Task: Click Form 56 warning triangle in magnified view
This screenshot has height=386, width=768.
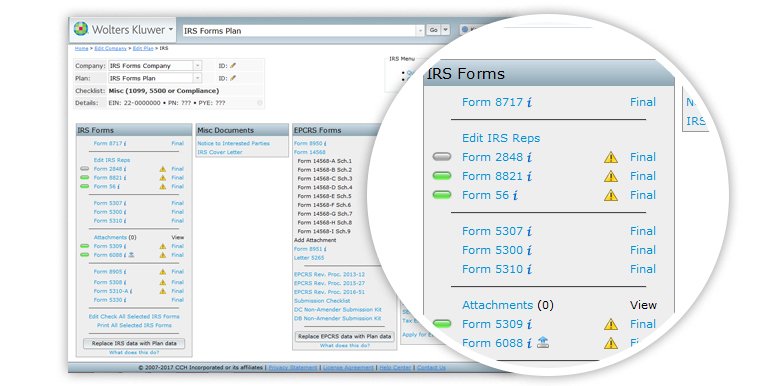Action: (611, 195)
